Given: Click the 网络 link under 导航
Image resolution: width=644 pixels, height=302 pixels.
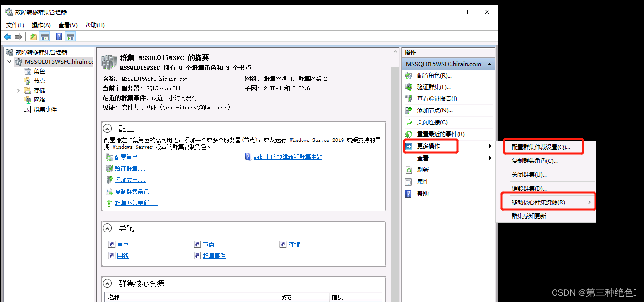Looking at the screenshot, I should [123, 256].
